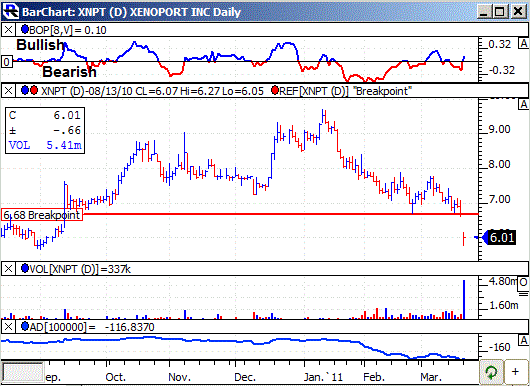Click the 1.60m volume scale label

point(504,305)
